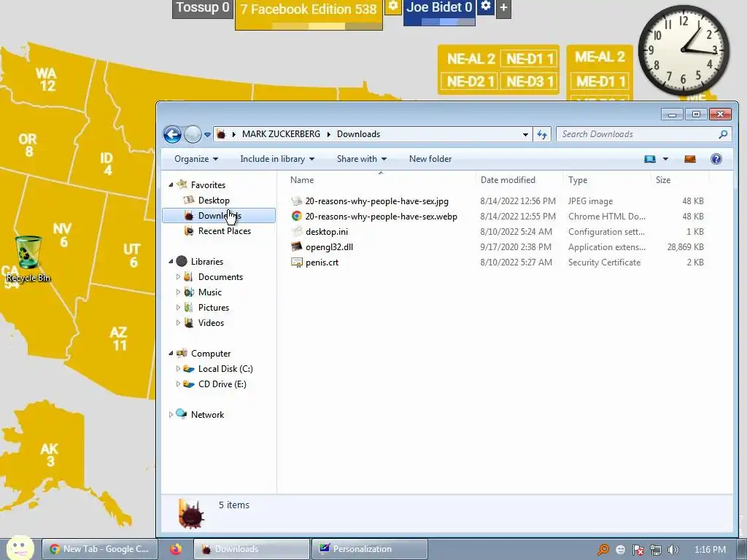Screen dimensions: 747x560
Task: Expand Local Disk (C:) node
Action: point(178,368)
